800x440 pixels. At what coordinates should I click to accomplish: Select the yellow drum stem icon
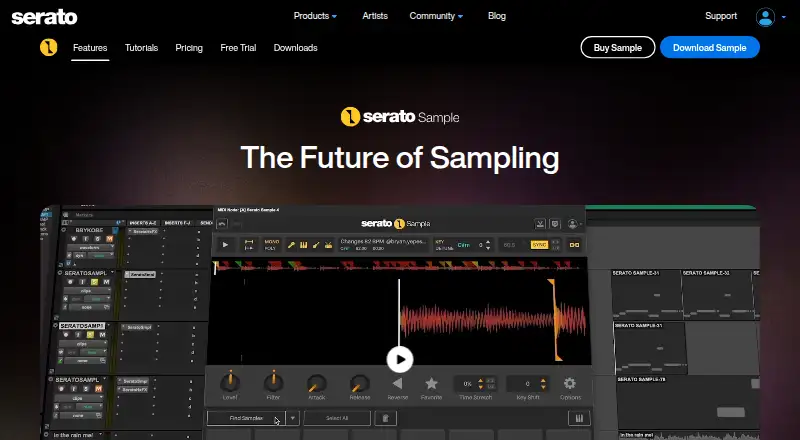pyautogui.click(x=328, y=245)
